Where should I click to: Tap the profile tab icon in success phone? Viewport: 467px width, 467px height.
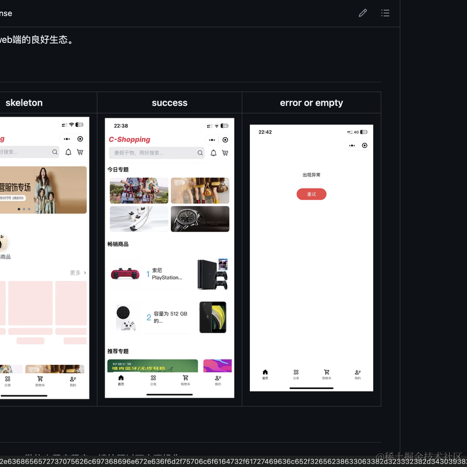(218, 378)
